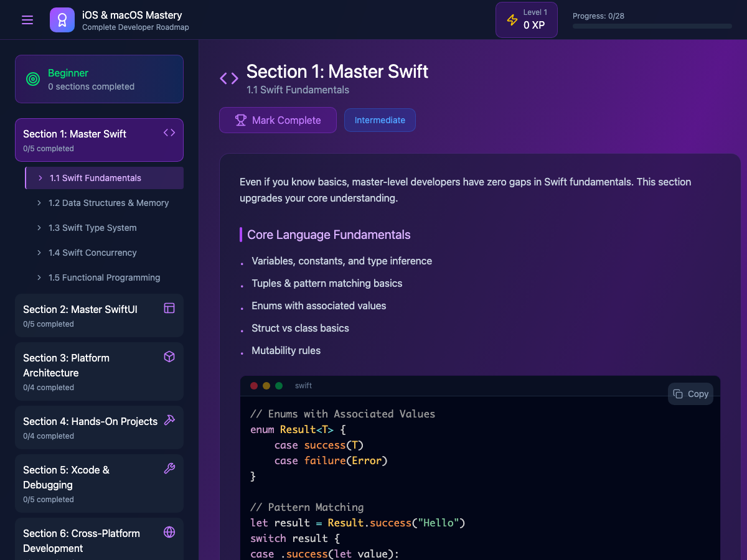This screenshot has height=560, width=747.
Task: Open the 1.2 Data Structures & Memory lesson
Action: 104,203
